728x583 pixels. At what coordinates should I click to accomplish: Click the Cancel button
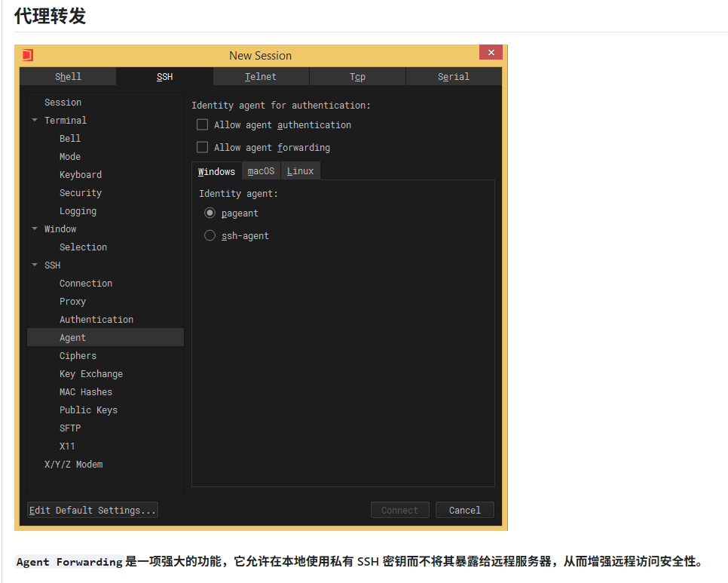(x=465, y=510)
